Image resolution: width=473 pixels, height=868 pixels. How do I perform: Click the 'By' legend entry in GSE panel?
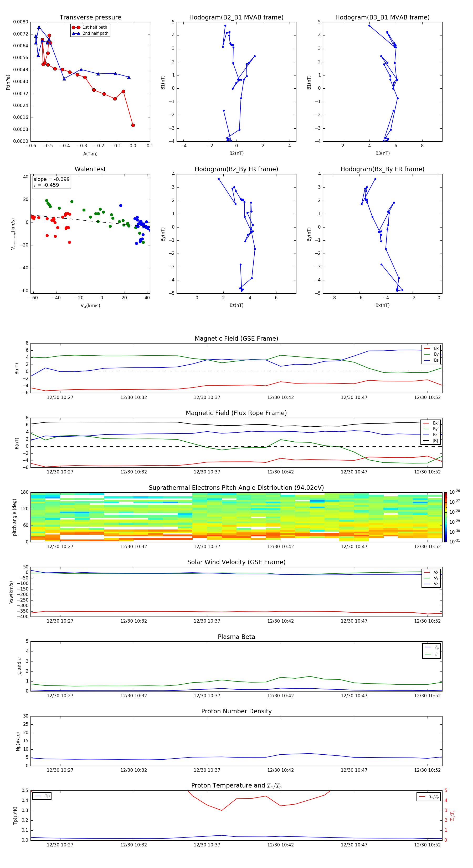[x=431, y=354]
